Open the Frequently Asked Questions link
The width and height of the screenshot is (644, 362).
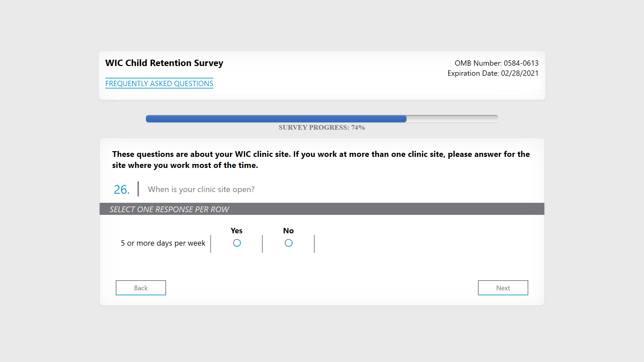(159, 83)
